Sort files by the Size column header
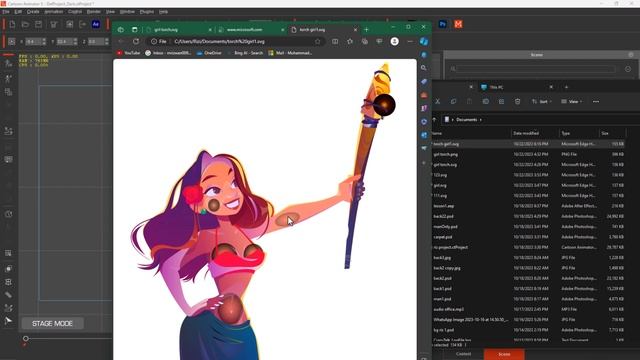The image size is (640, 360). tap(605, 133)
